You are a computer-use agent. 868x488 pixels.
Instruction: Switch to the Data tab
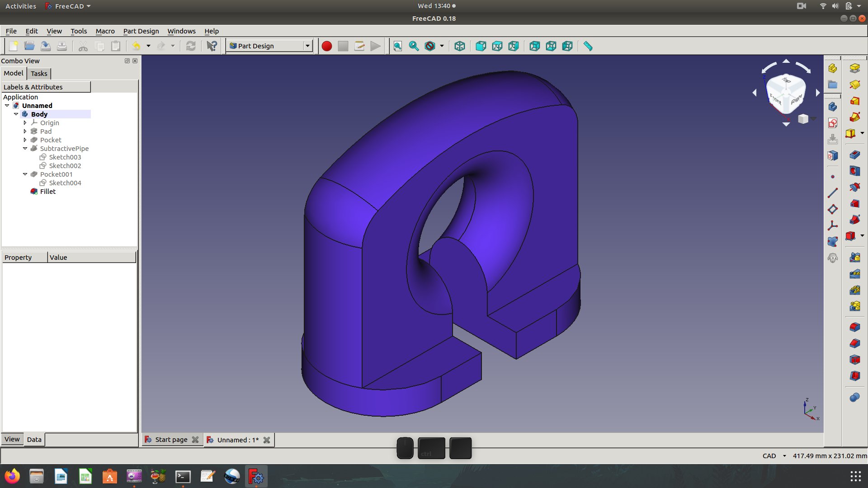pyautogui.click(x=34, y=440)
